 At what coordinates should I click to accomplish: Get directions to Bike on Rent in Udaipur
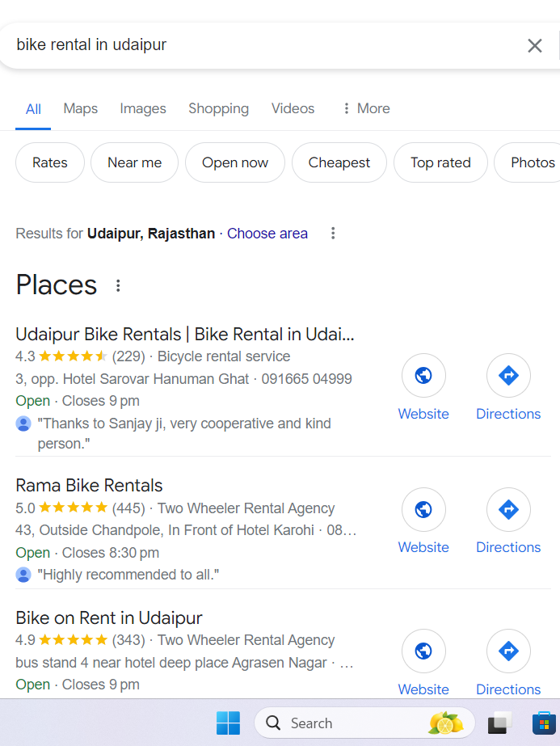click(x=508, y=651)
